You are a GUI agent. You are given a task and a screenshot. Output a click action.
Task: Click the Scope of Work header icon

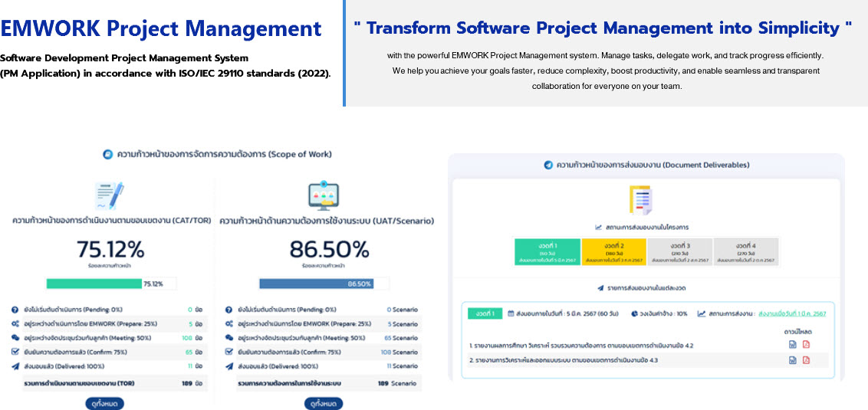108,154
